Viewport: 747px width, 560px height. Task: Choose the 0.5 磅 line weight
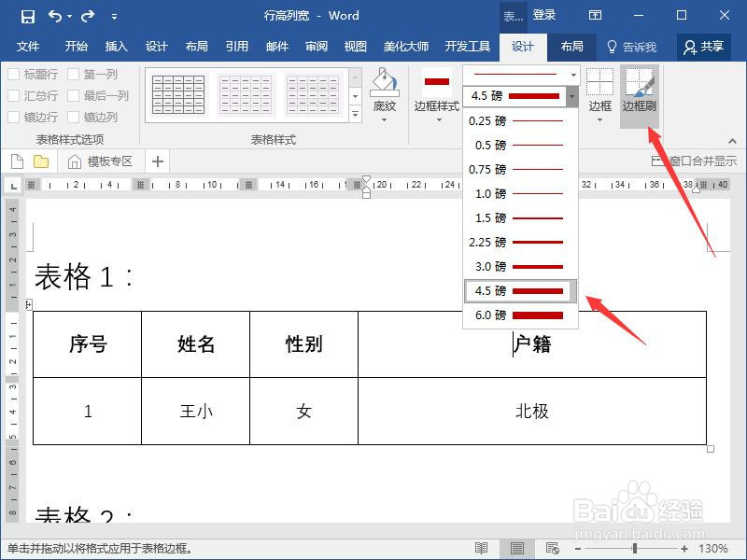(521, 146)
